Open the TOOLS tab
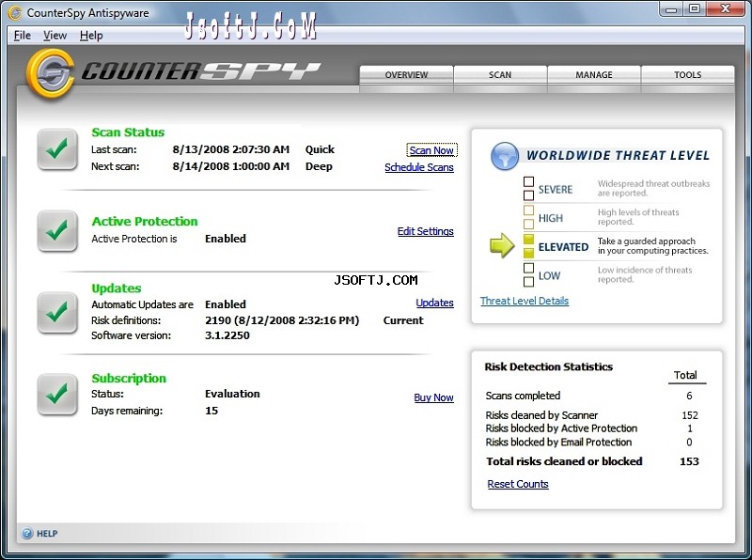Viewport: 752px width, 560px height. 688,75
